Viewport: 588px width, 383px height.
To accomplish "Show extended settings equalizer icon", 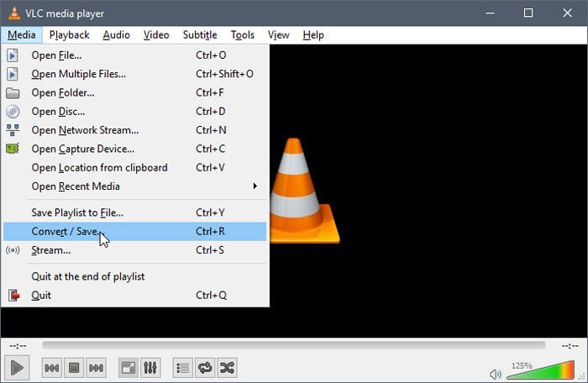I will 150,368.
